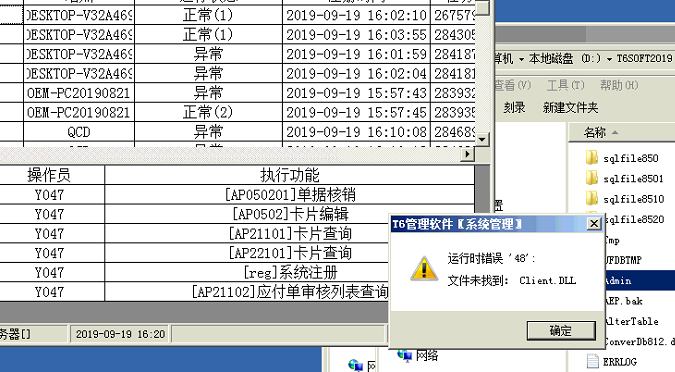
Task: Click the horizontal scrollbar right arrow
Action: tap(468, 154)
